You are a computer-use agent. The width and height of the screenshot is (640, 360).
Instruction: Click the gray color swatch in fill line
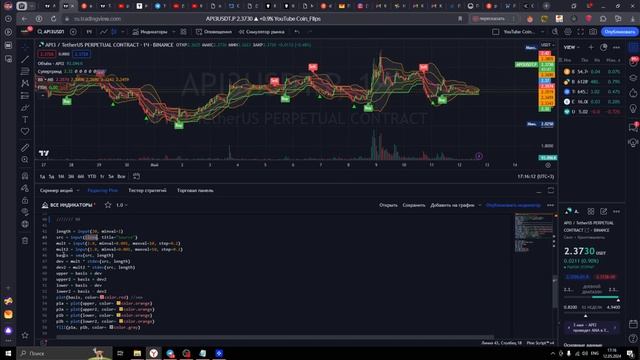click(x=111, y=327)
